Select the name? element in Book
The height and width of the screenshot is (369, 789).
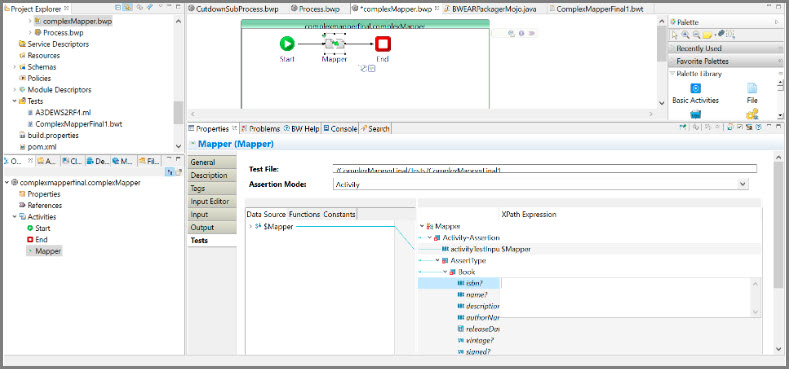pos(472,294)
